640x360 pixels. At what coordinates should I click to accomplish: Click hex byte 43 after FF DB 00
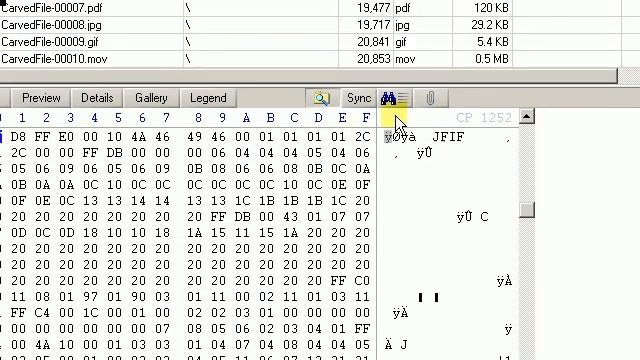coord(290,217)
